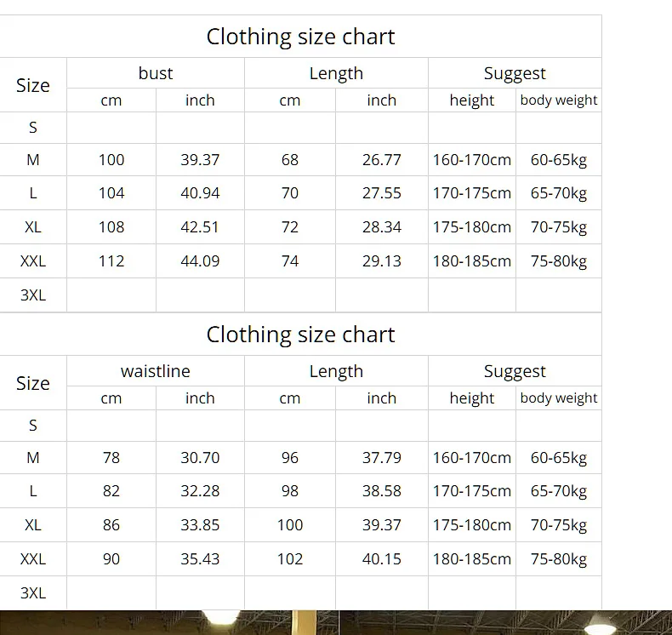672x635 pixels.
Task: Click the 44.09 inch bust cell
Action: click(200, 261)
